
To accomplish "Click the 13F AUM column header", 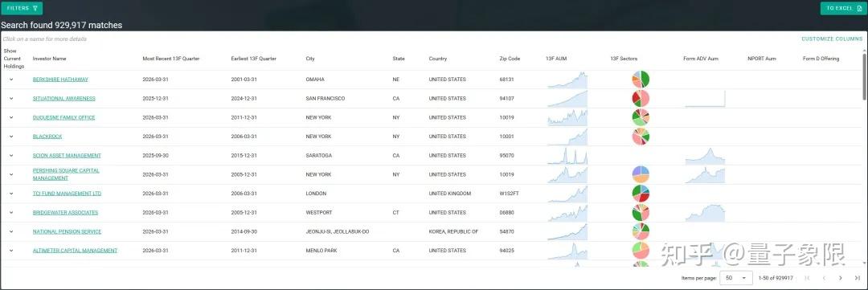I will pos(556,59).
